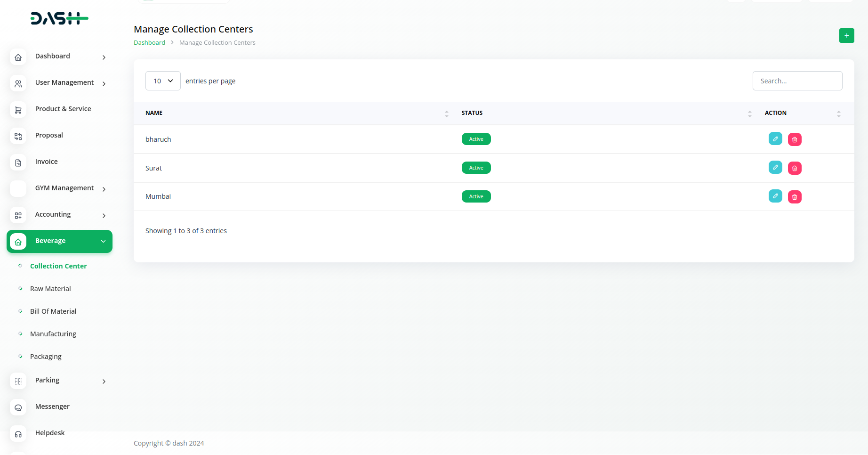Viewport: 868px width, 455px height.
Task: Click the edit pencil for Mumbai
Action: coord(775,196)
